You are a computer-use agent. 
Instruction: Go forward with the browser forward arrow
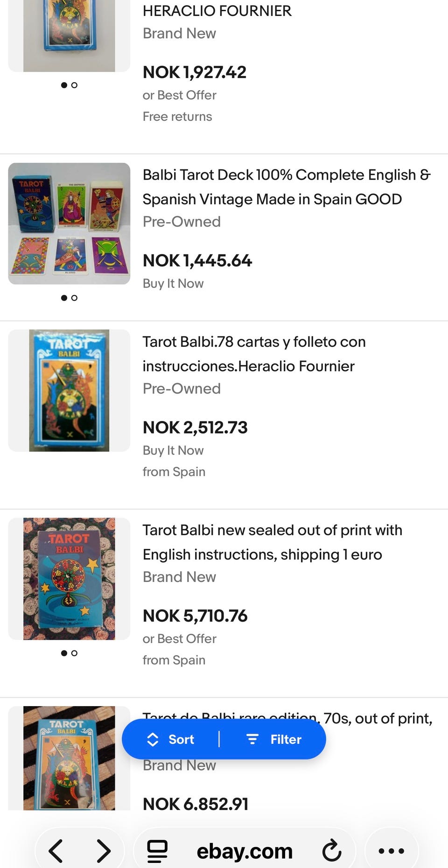click(103, 851)
